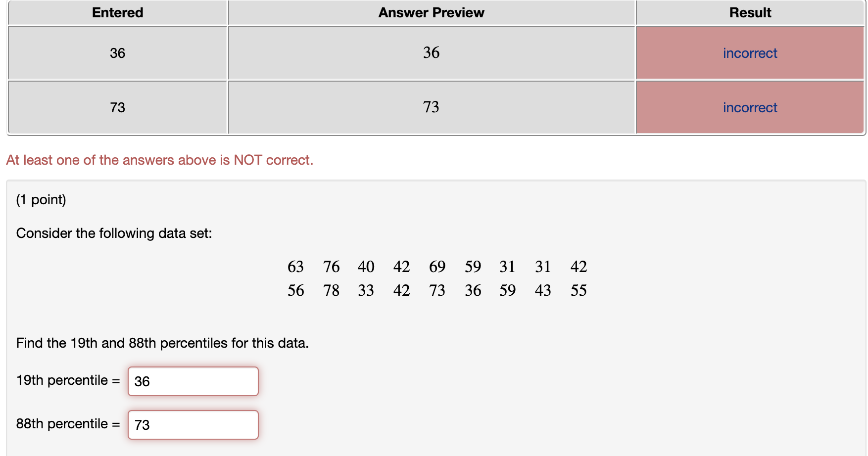Click the '(1 point)' label
This screenshot has width=868, height=456.
42,200
